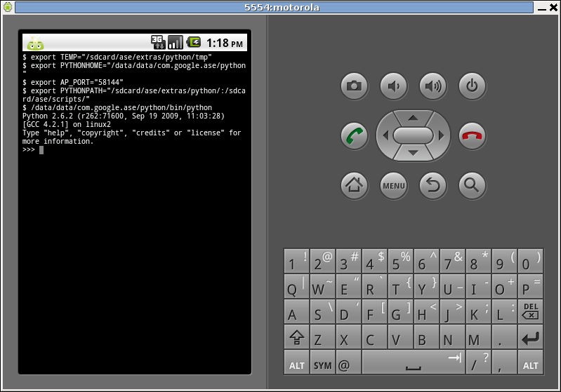Click the 2 at-sign key
Viewport: 561px width, 392px height.
[322, 261]
